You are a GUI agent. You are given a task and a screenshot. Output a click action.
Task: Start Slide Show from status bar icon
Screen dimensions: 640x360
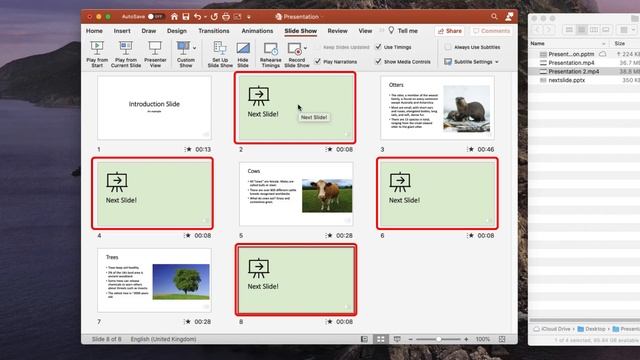click(397, 339)
